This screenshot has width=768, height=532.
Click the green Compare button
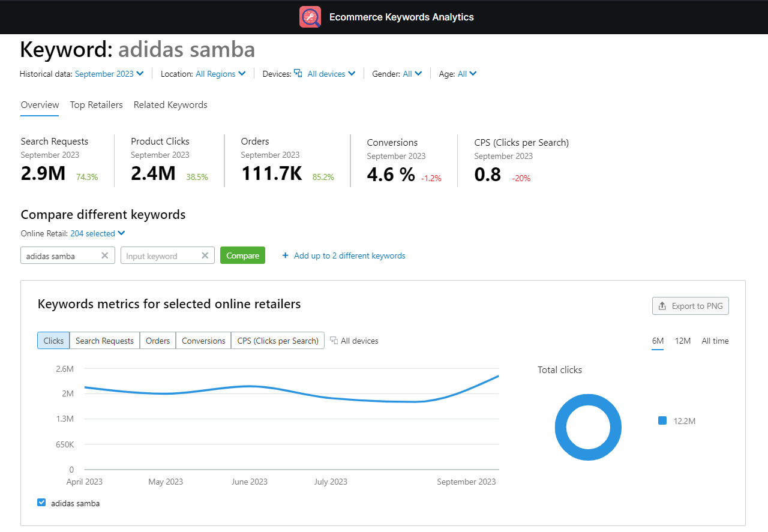[x=242, y=255]
